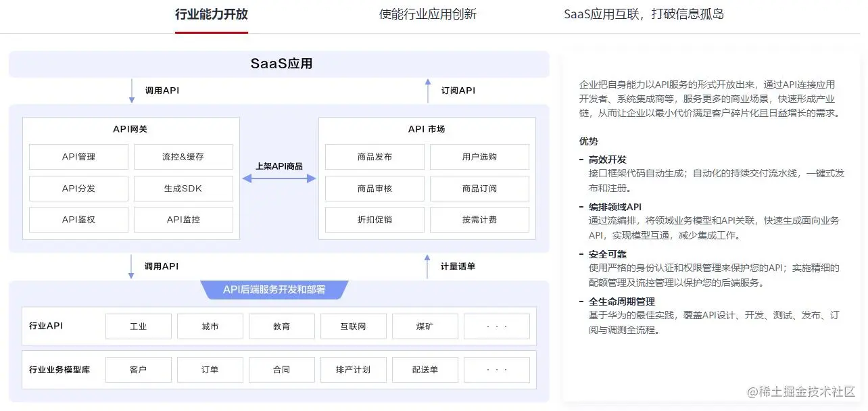
Task: Click the up arrow beside 订阅API
Action: (x=427, y=91)
